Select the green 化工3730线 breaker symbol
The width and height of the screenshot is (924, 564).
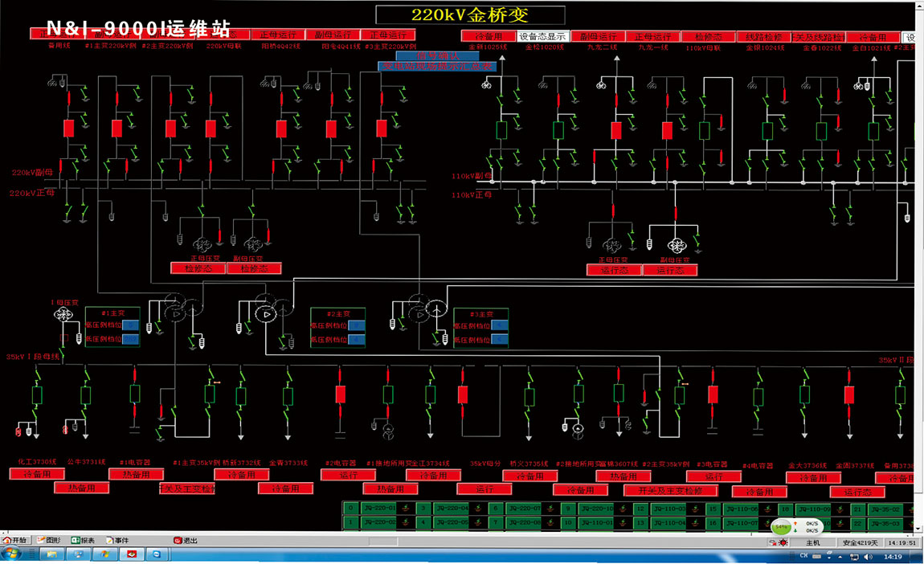36,394
